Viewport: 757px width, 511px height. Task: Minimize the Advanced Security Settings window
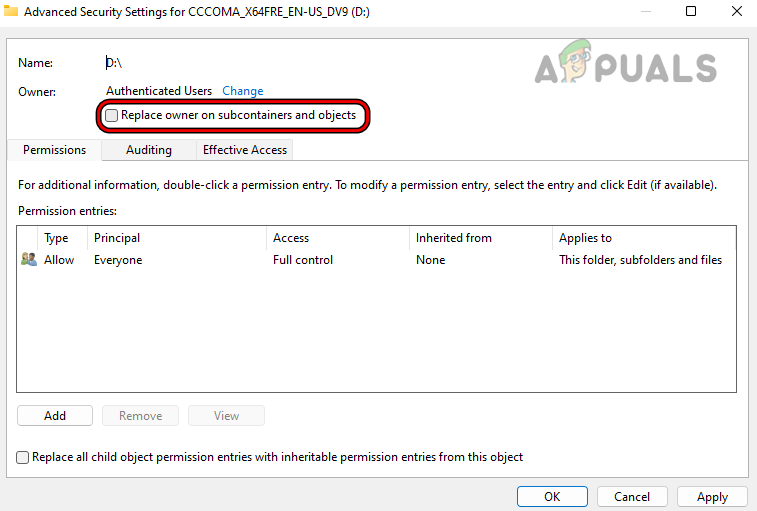tap(645, 12)
